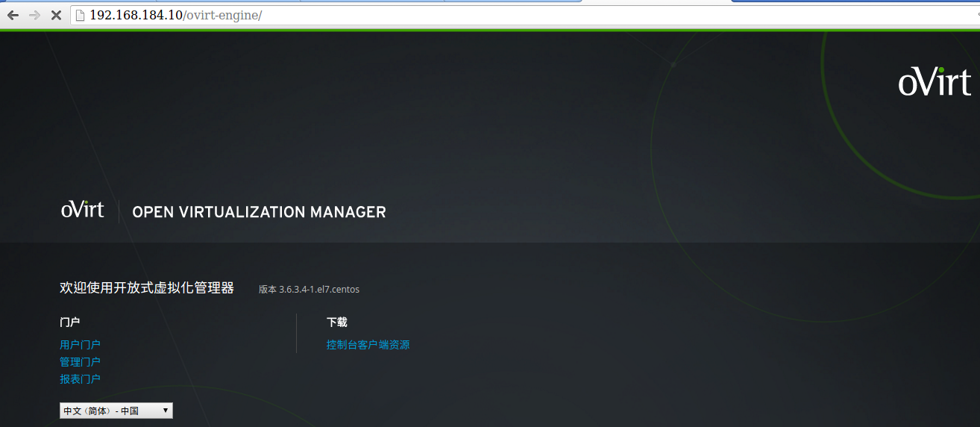980x427 pixels.
Task: Click the 门户 heading
Action: (x=69, y=322)
